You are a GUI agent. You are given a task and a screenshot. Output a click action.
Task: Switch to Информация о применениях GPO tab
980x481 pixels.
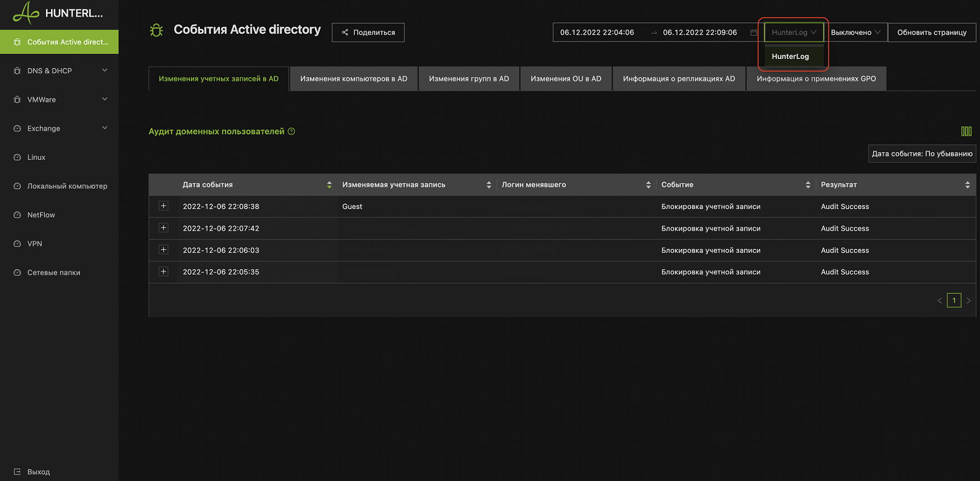(x=816, y=79)
